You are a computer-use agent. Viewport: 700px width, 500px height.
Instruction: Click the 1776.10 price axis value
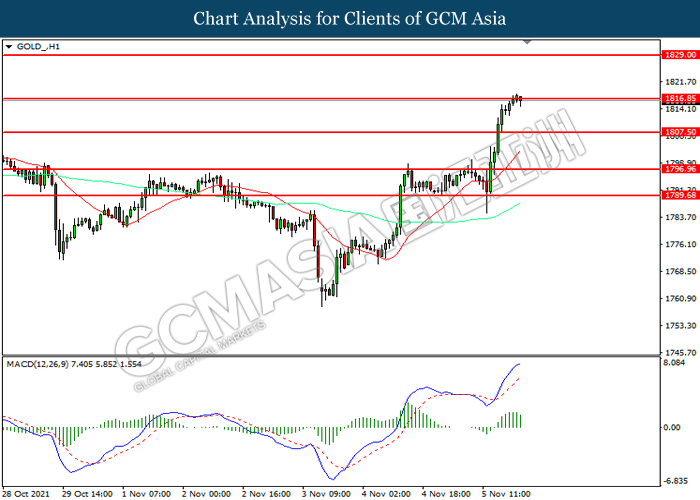click(x=681, y=244)
